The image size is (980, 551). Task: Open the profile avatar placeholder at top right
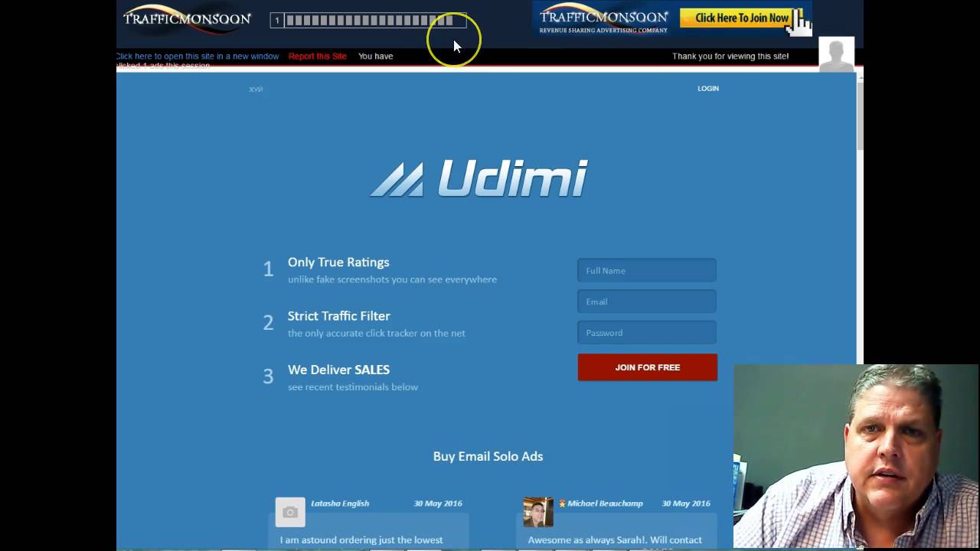[x=836, y=54]
